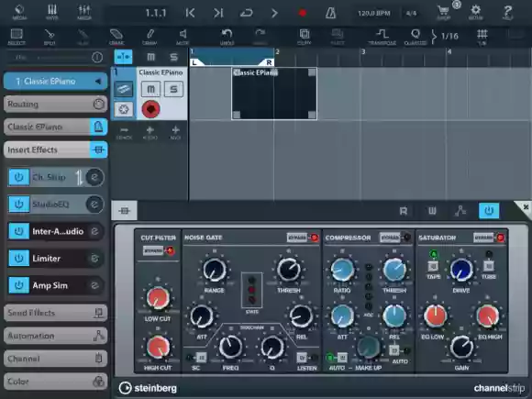The height and width of the screenshot is (399, 532).
Task: Choose the Select tool
Action: point(17,37)
